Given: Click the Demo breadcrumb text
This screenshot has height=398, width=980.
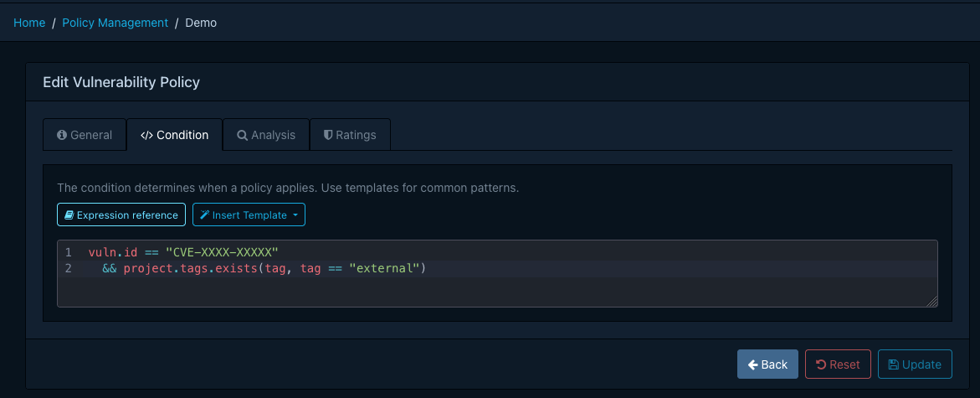Looking at the screenshot, I should click(x=201, y=23).
